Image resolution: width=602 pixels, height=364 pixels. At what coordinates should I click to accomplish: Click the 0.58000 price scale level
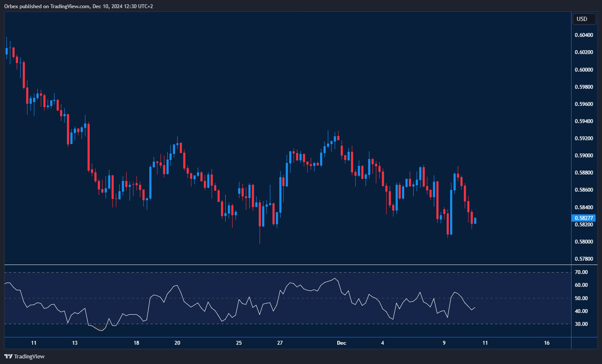(x=584, y=242)
